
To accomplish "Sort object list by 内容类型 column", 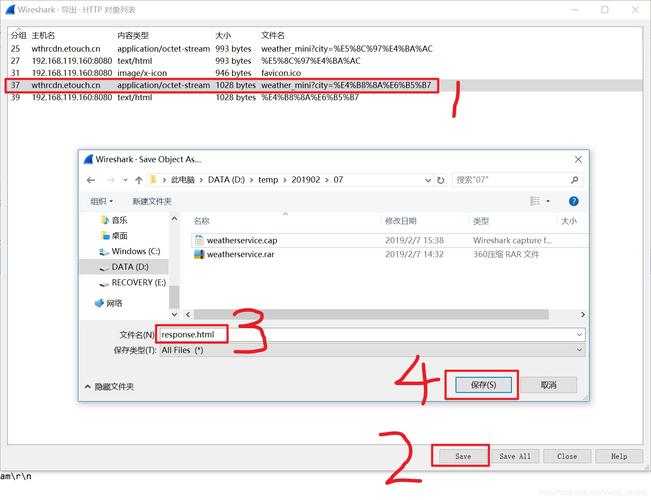I will coord(133,36).
